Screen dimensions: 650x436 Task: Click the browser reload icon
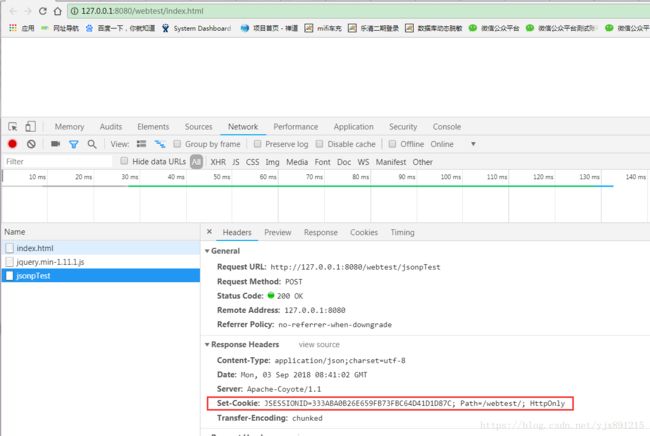pos(42,11)
